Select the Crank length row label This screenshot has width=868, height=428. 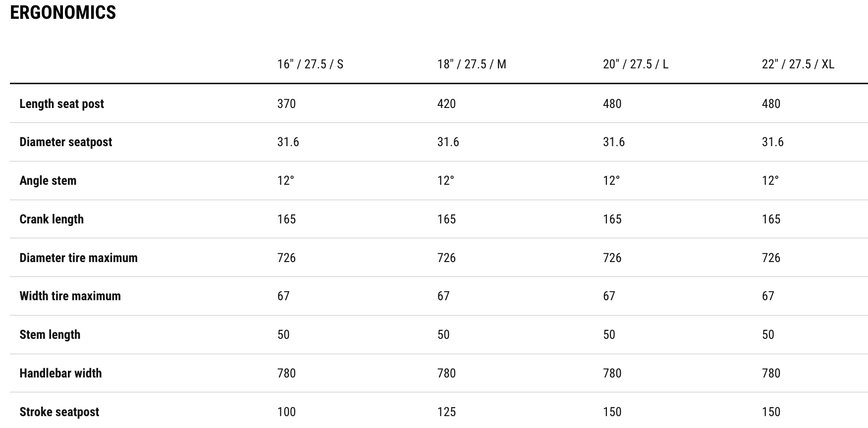pyautogui.click(x=52, y=219)
